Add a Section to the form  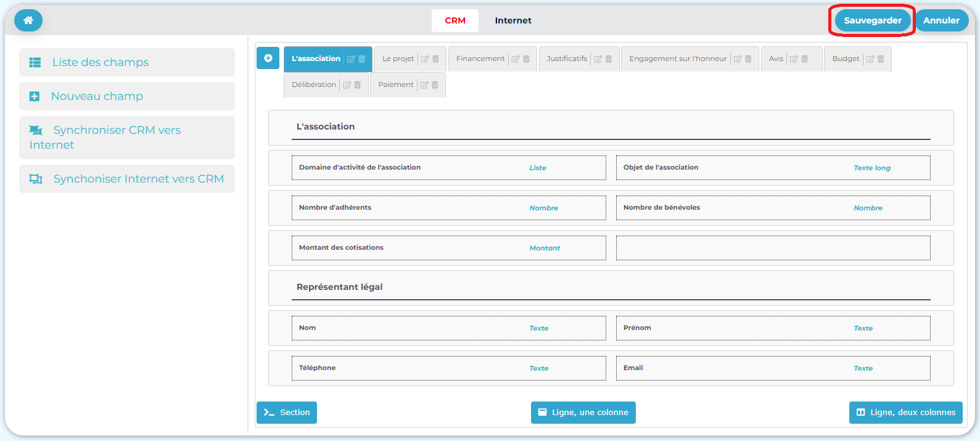287,413
